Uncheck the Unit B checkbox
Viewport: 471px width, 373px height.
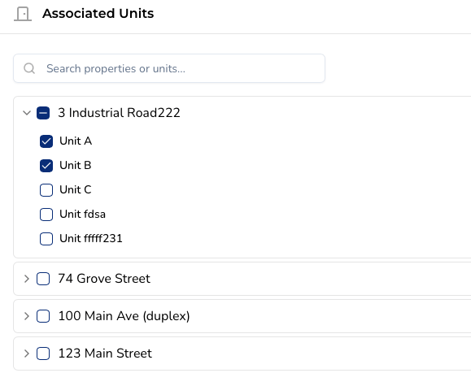[46, 166]
